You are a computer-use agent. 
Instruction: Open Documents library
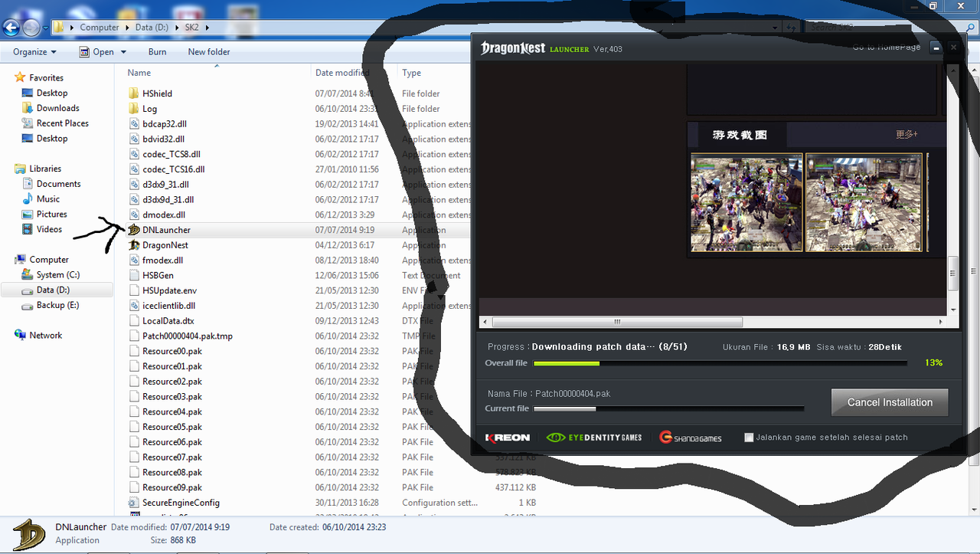click(58, 184)
